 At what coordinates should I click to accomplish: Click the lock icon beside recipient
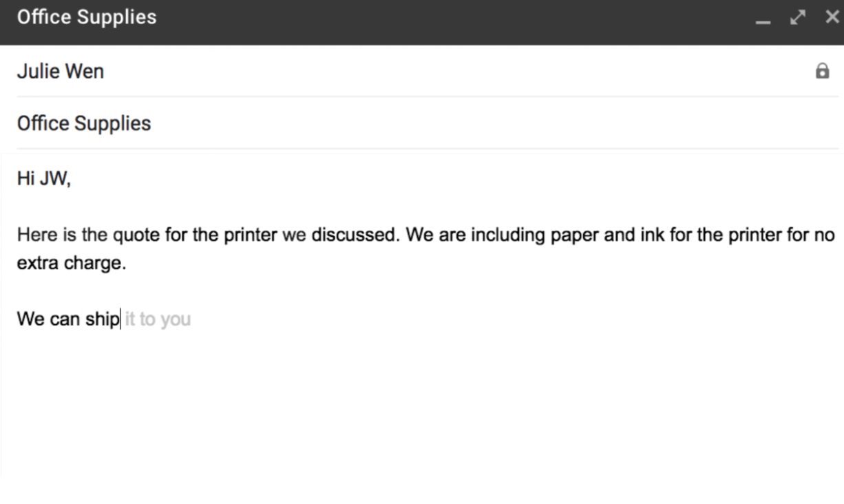(822, 71)
